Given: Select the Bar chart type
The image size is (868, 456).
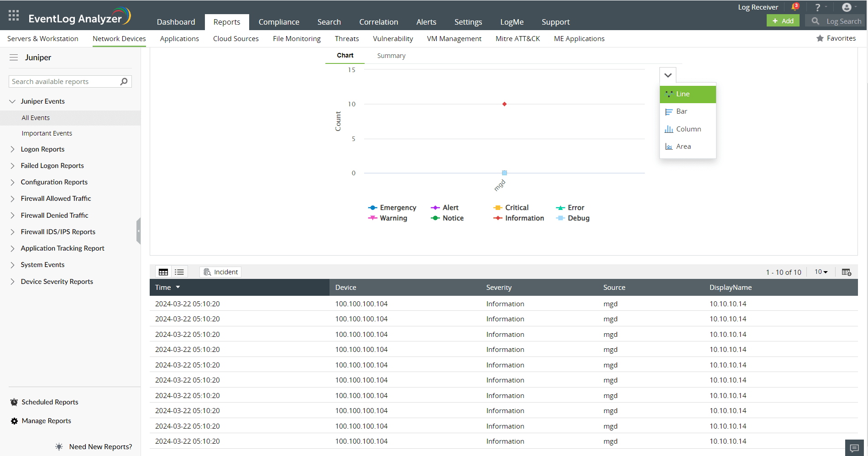Looking at the screenshot, I should click(688, 111).
